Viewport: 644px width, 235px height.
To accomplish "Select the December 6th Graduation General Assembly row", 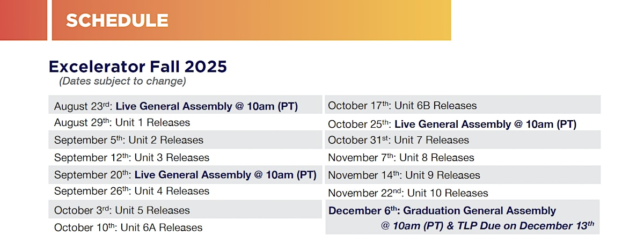I will (x=463, y=217).
